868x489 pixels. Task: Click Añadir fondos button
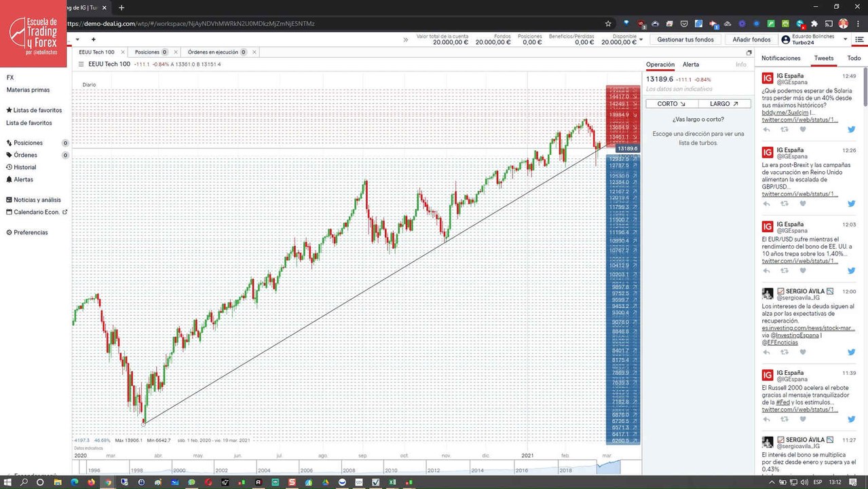point(751,39)
